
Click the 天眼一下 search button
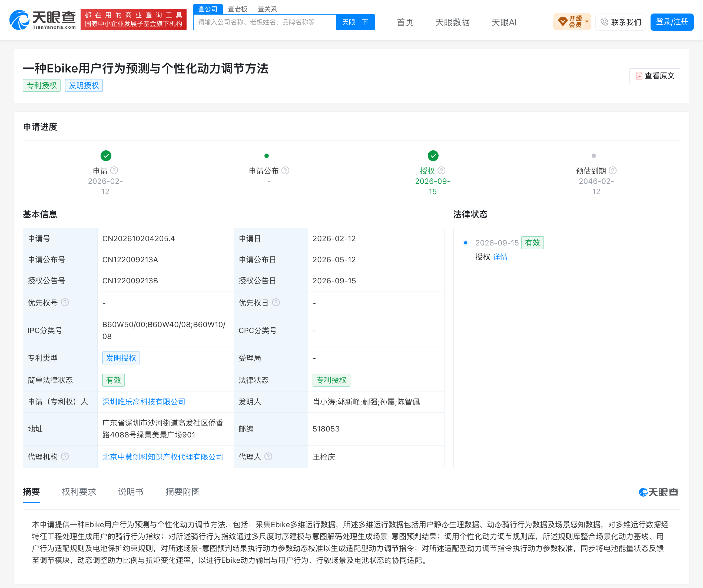[355, 22]
